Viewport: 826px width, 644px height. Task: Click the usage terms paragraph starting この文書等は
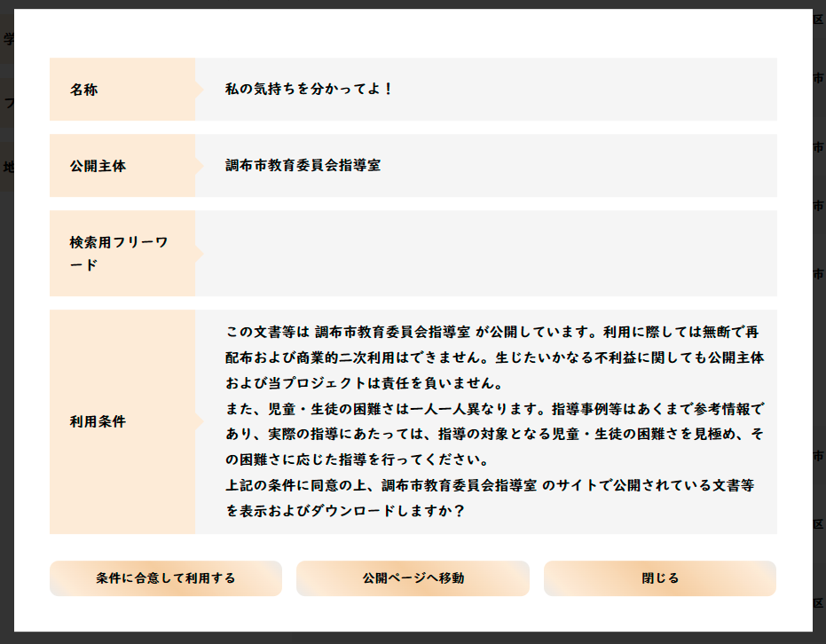pos(494,421)
